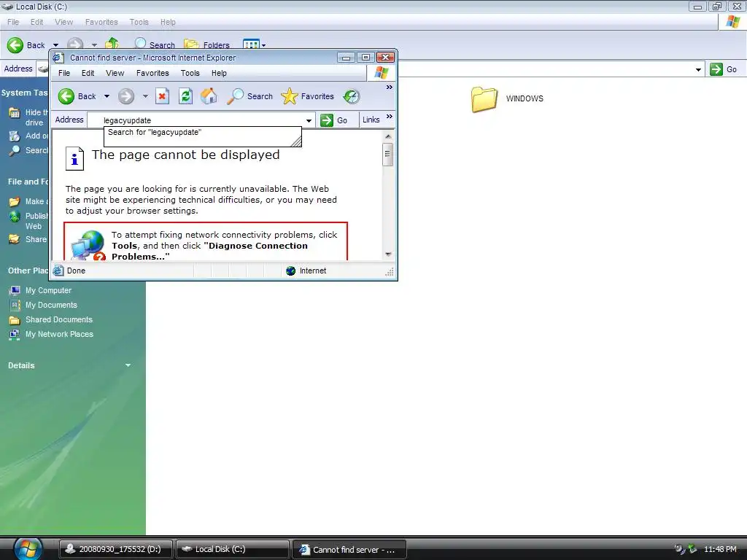
Task: Click the Back button in Internet Explorer
Action: click(x=77, y=96)
